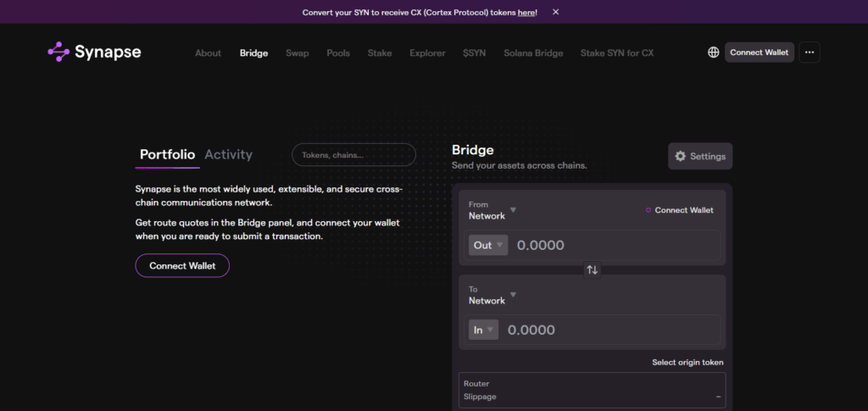Click the Slippage label
Screen dimensions: 868x411
480,397
